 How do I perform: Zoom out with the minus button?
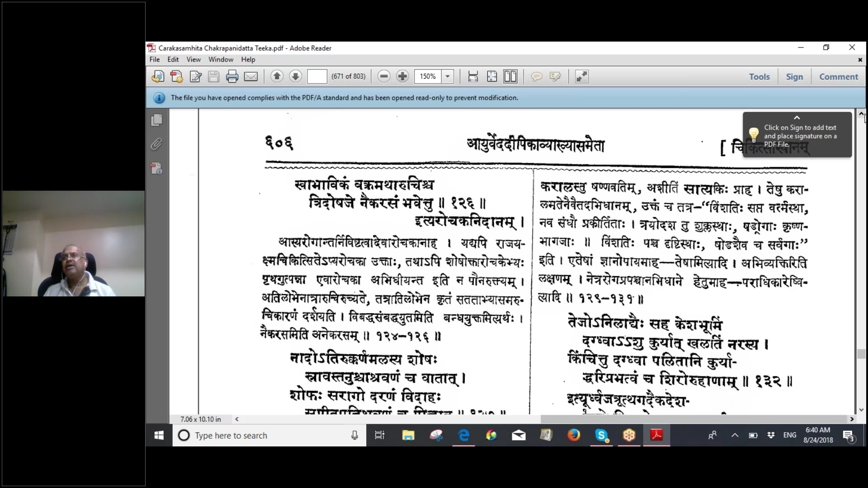click(x=384, y=76)
